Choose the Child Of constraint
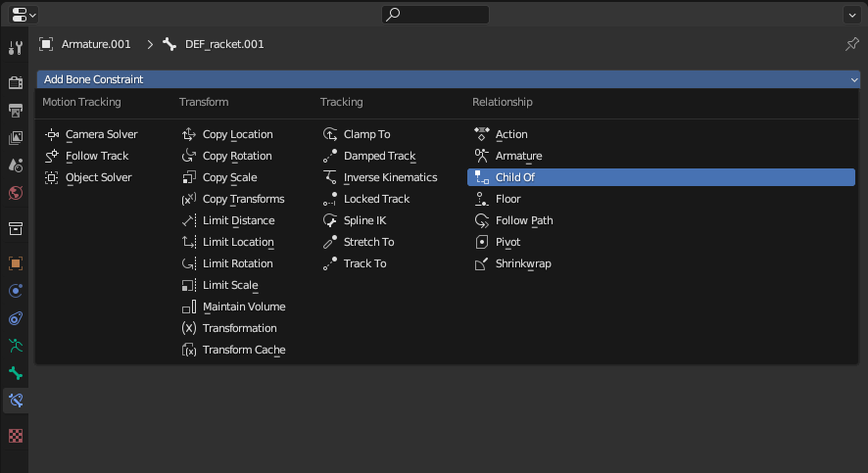The width and height of the screenshot is (868, 473). click(514, 177)
